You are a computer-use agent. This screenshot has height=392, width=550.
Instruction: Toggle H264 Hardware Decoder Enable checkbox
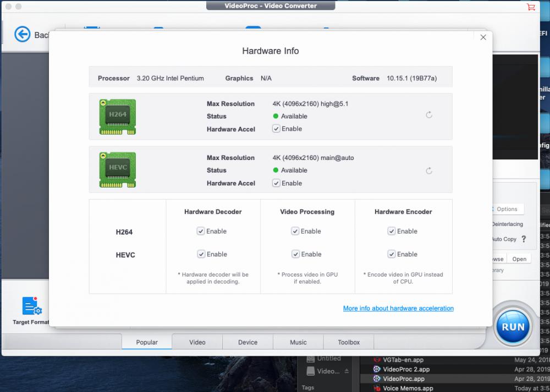(201, 231)
